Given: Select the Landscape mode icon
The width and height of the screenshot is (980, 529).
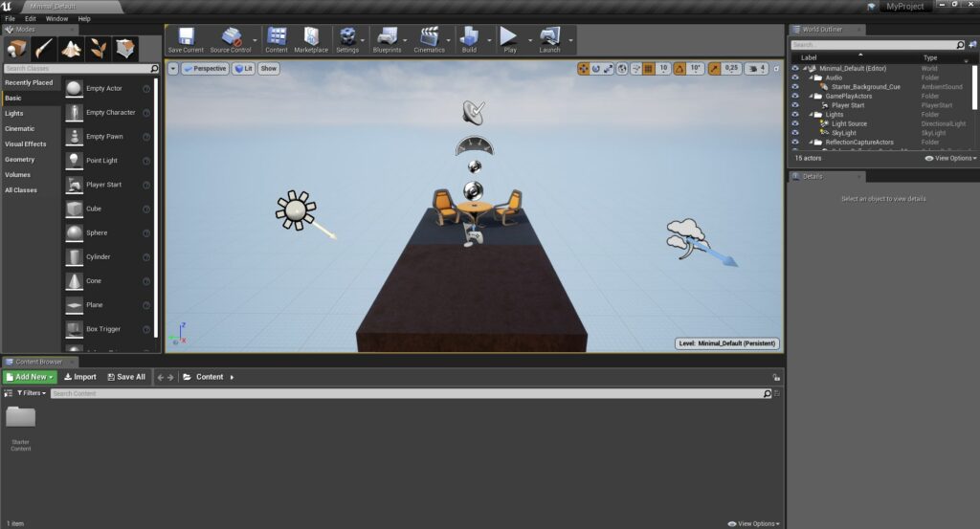Looking at the screenshot, I should 71,49.
